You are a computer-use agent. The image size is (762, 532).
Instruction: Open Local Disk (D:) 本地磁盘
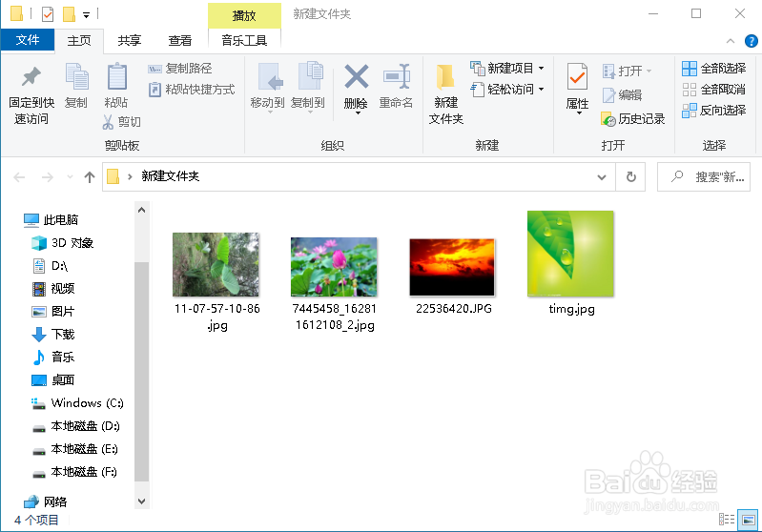point(75,426)
